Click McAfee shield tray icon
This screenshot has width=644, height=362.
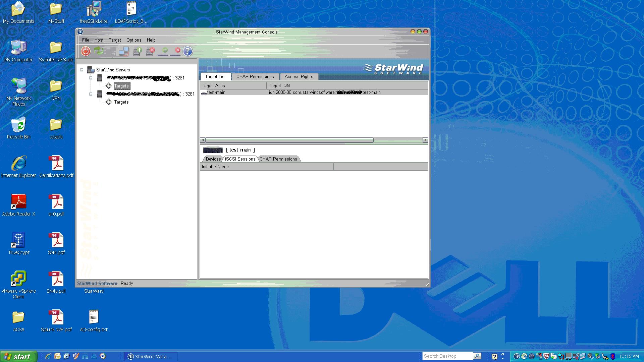click(546, 356)
